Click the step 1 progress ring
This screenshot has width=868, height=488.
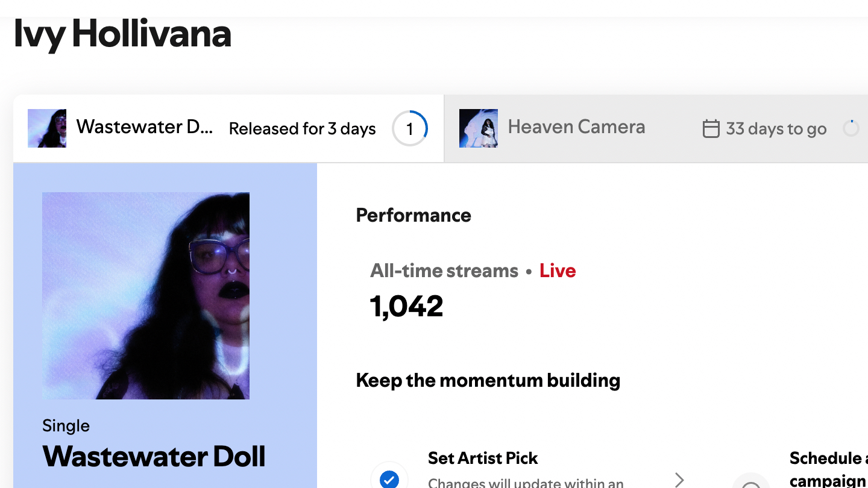coord(410,128)
